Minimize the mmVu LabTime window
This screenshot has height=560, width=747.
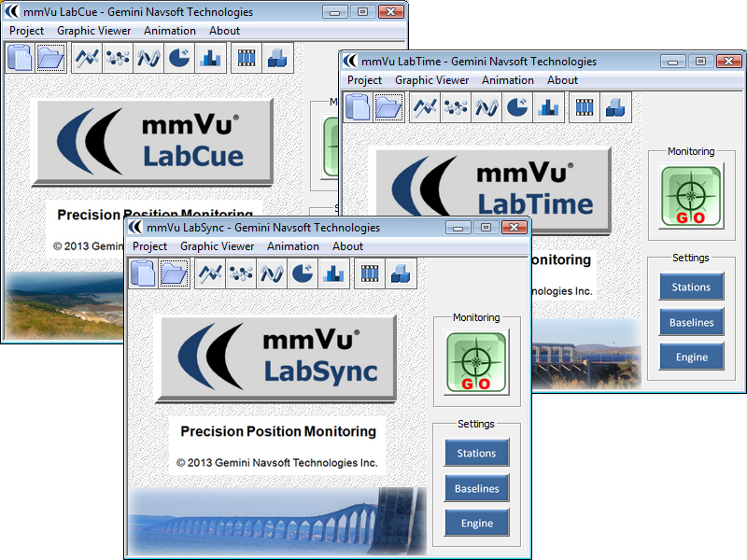(x=672, y=61)
